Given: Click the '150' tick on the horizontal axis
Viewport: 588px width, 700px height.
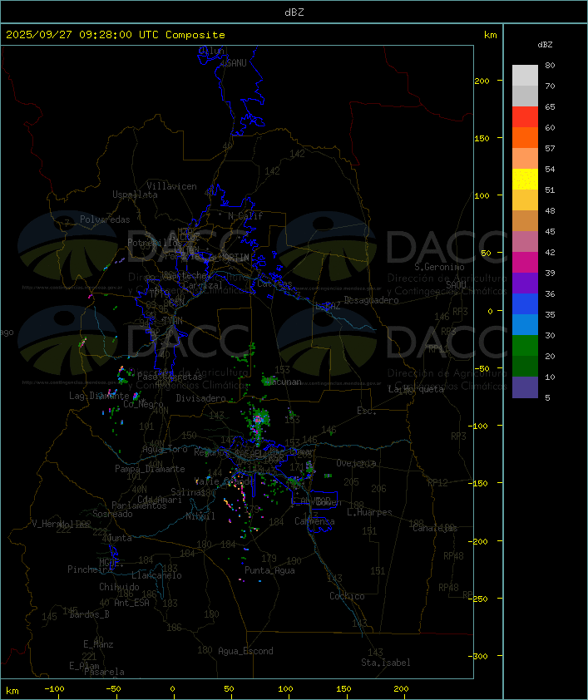Looking at the screenshot, I should [x=343, y=689].
